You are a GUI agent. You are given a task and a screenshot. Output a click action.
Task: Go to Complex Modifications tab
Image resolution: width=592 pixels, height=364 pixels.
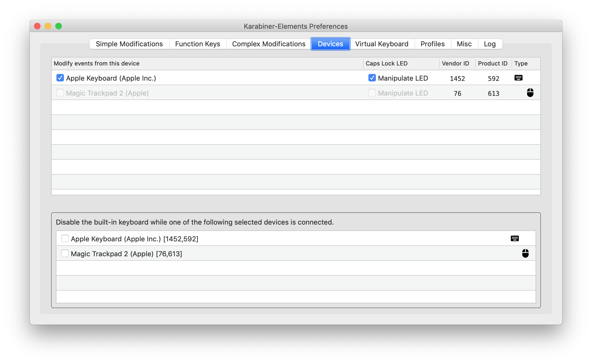click(269, 44)
